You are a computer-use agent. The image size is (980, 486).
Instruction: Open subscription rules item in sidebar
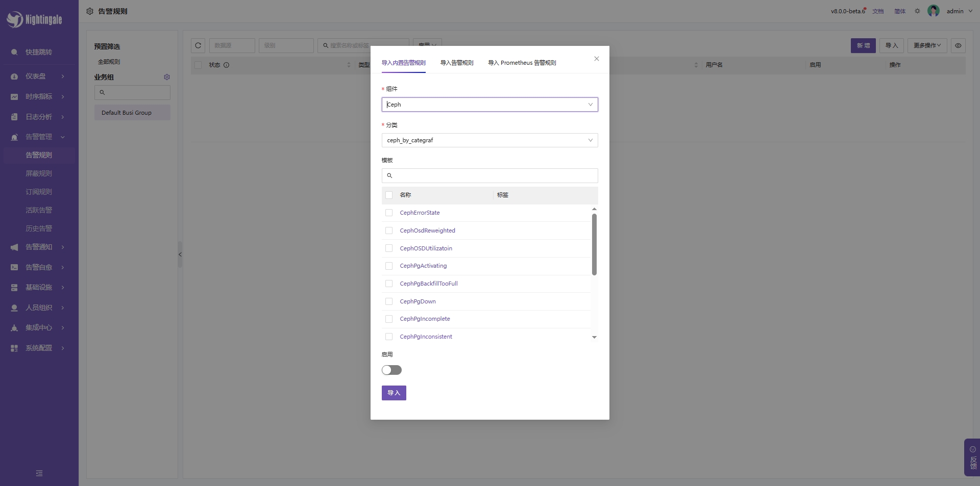coord(39,192)
